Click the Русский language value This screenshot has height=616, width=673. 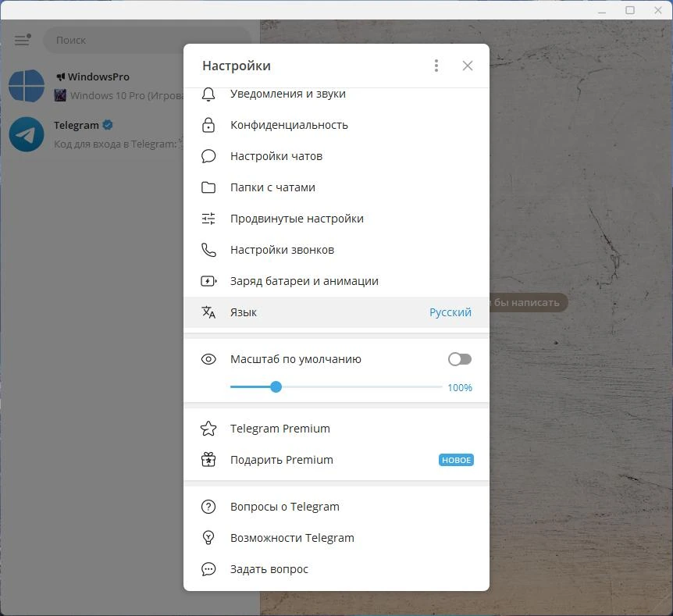coord(450,312)
